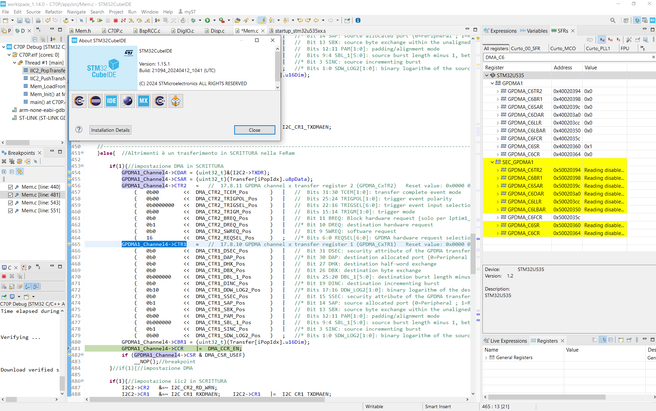Click the Save icon in main toolbar

[x=20, y=20]
